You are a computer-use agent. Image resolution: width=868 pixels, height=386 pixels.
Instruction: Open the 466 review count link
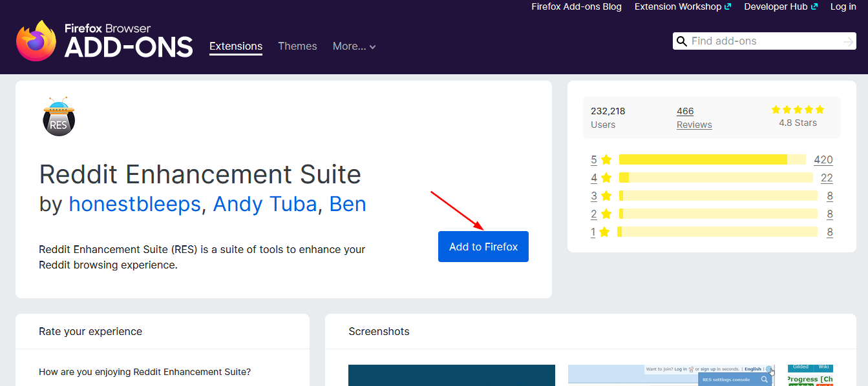click(x=685, y=111)
